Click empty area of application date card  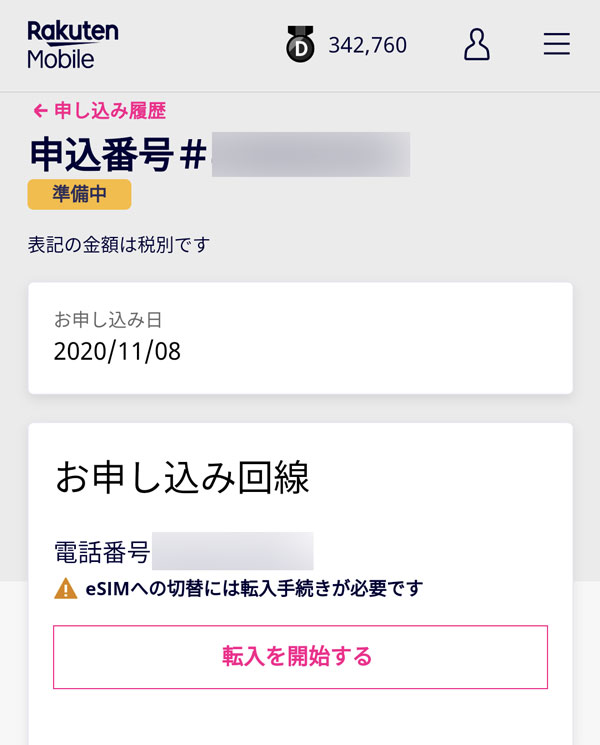point(400,338)
